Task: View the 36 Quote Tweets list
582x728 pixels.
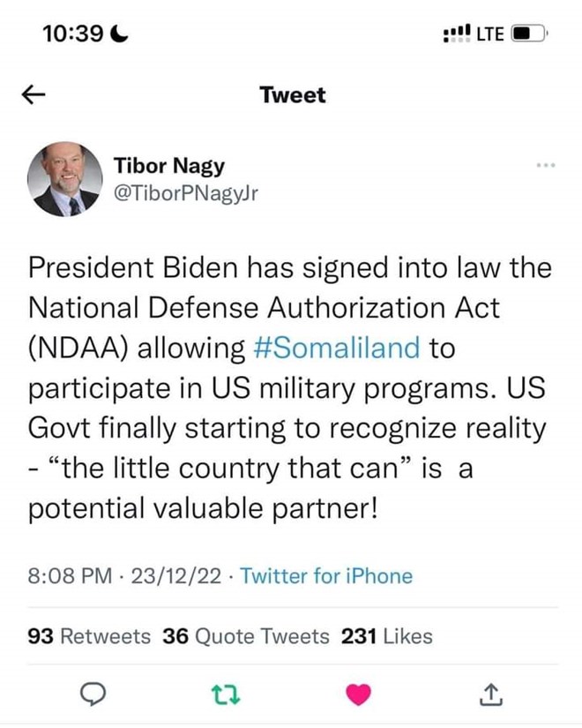Action: click(x=246, y=635)
